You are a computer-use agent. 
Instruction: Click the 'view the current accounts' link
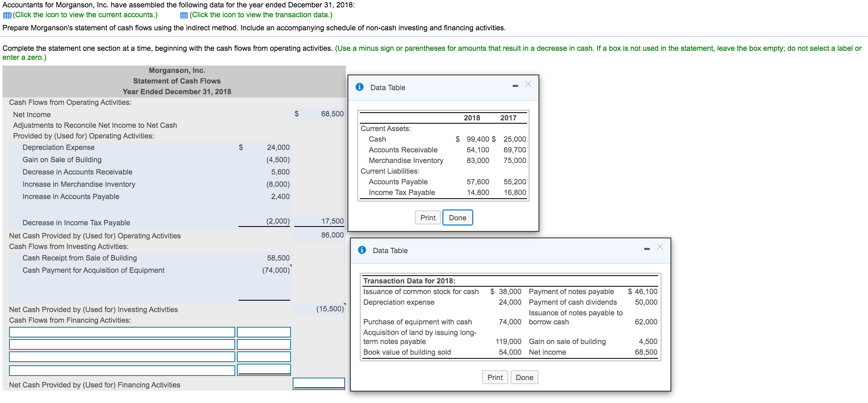[x=85, y=15]
